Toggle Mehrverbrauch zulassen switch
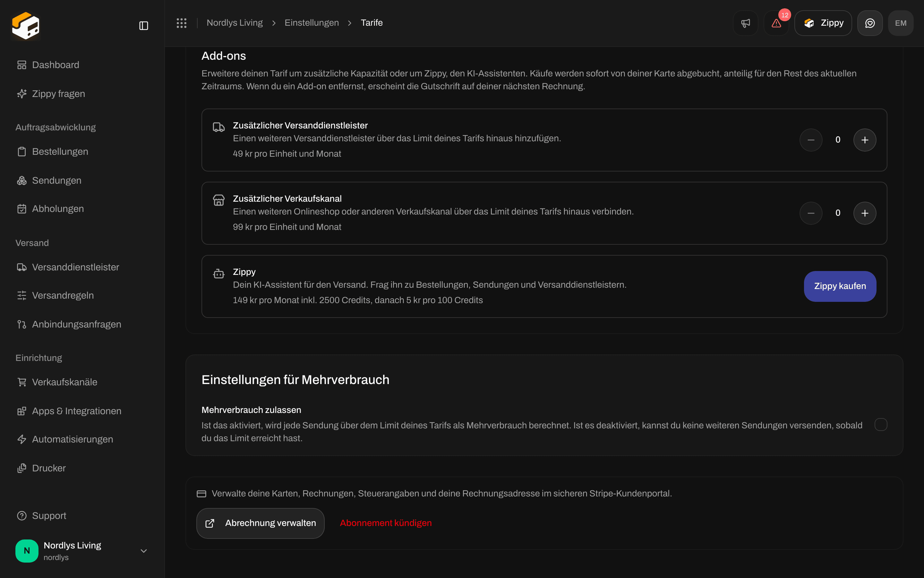Screen dimensions: 924x578 (881, 425)
